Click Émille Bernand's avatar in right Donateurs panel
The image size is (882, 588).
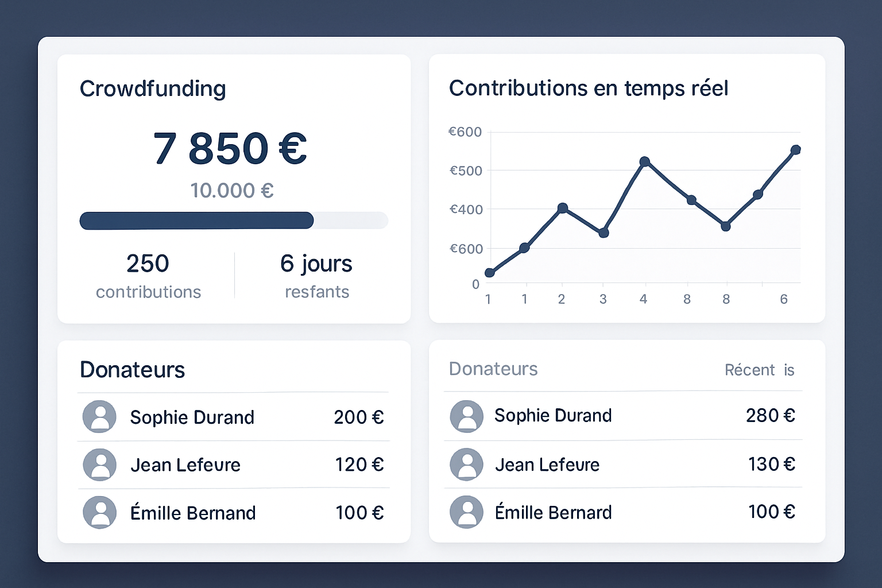point(467,511)
